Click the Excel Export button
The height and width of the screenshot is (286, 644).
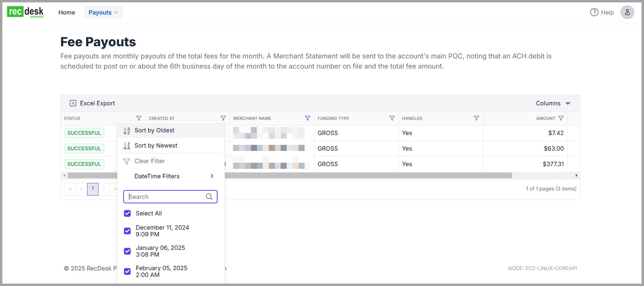click(92, 103)
